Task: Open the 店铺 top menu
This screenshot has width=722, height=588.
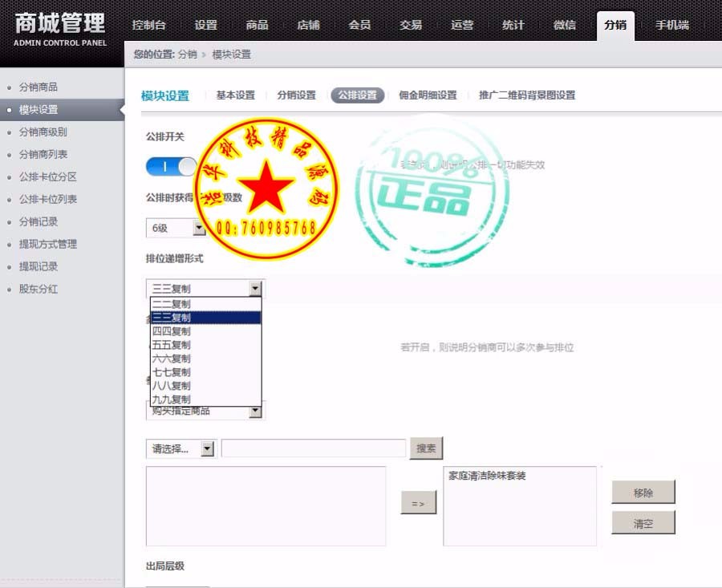Action: click(308, 25)
